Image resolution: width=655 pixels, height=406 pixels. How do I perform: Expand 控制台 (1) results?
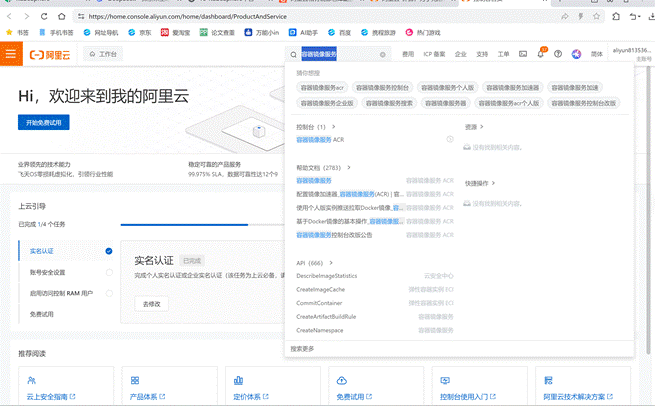[x=316, y=127]
